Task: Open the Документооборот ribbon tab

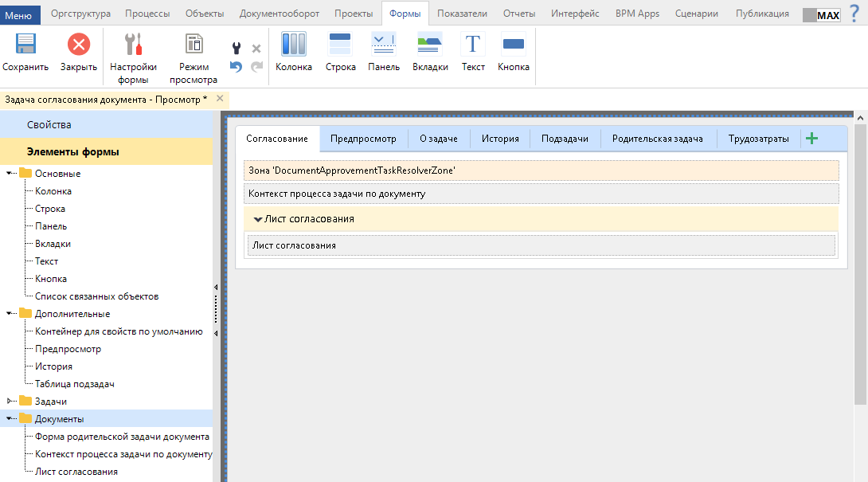Action: click(279, 14)
